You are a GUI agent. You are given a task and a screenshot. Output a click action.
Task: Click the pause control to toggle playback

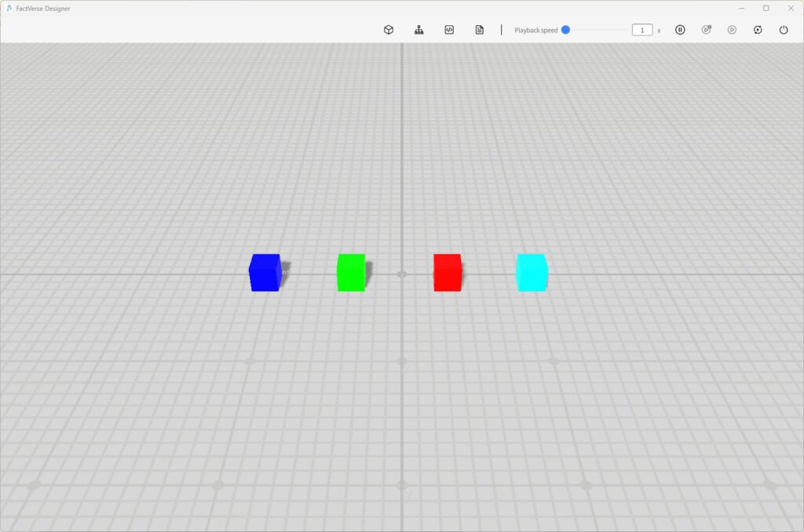(x=679, y=29)
